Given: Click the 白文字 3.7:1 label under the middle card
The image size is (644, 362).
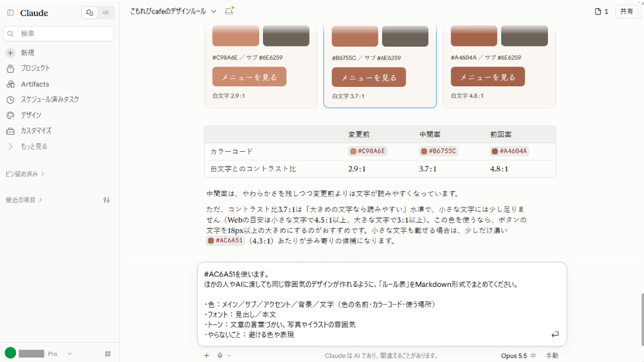Looking at the screenshot, I should coord(348,97).
